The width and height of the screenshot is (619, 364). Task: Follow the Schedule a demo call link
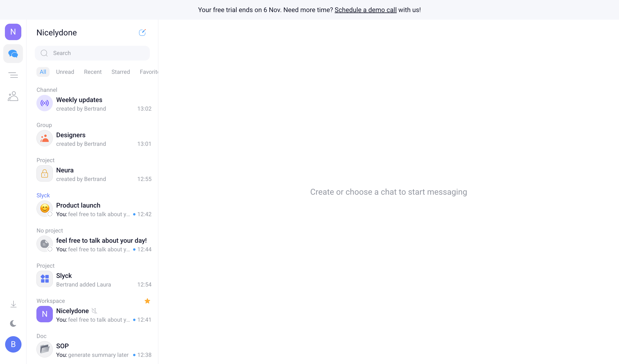[x=365, y=10]
